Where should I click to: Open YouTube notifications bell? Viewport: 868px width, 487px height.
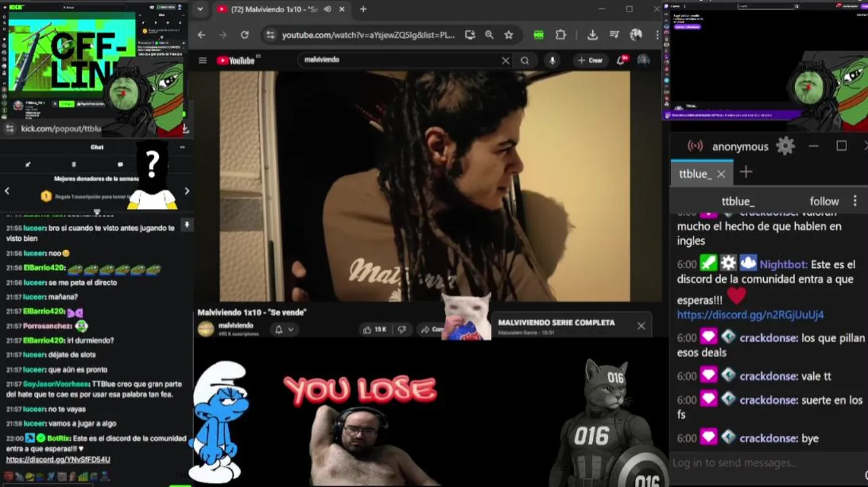(x=621, y=60)
